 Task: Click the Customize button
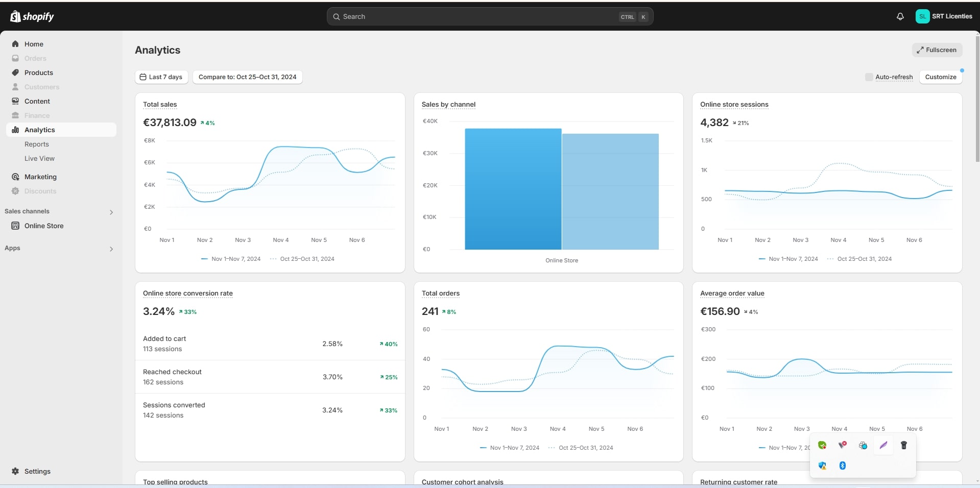(x=940, y=77)
